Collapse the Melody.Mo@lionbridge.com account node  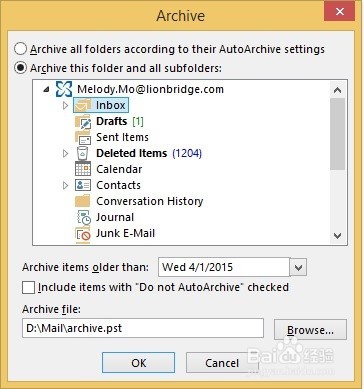coord(47,89)
